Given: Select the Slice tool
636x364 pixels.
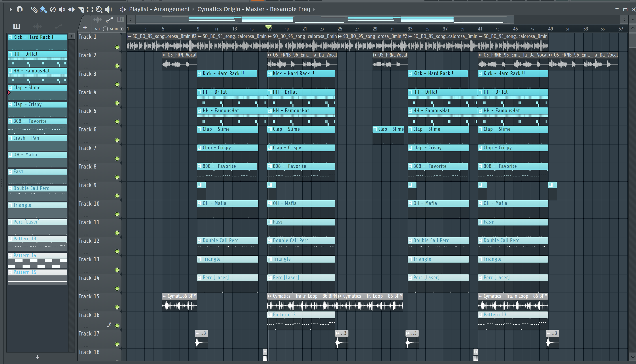Looking at the screenshot, I should (x=80, y=9).
